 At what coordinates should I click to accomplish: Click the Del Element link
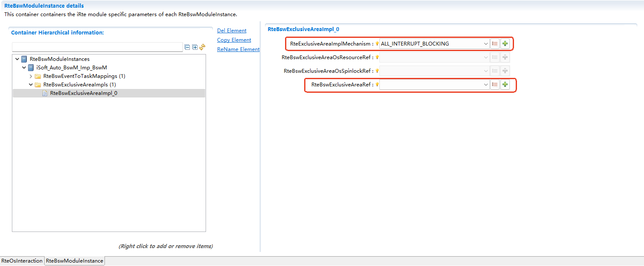pyautogui.click(x=232, y=31)
